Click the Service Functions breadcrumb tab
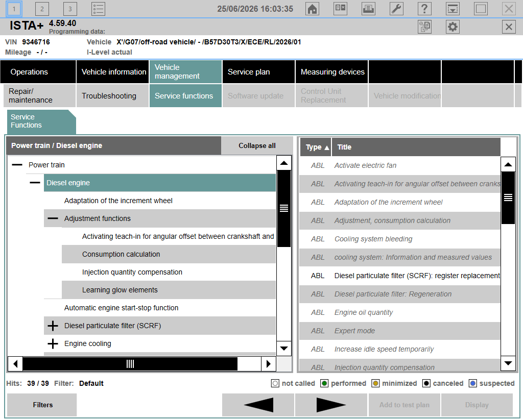 pyautogui.click(x=41, y=121)
